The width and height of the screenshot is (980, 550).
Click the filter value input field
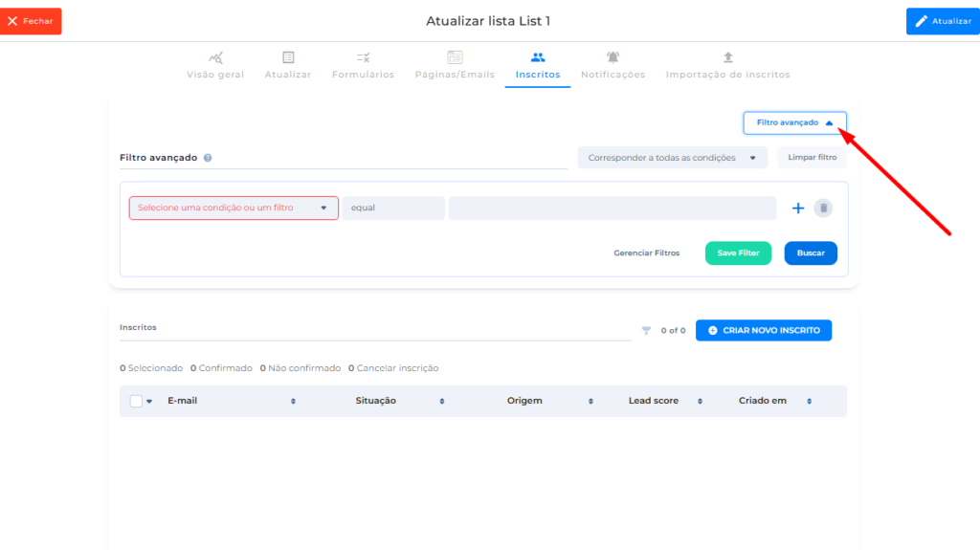click(612, 209)
